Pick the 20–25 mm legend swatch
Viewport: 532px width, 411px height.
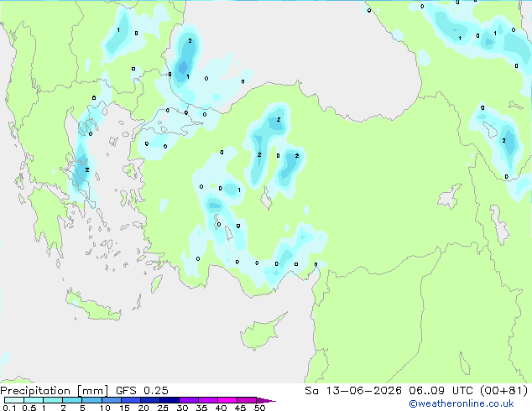coord(150,400)
